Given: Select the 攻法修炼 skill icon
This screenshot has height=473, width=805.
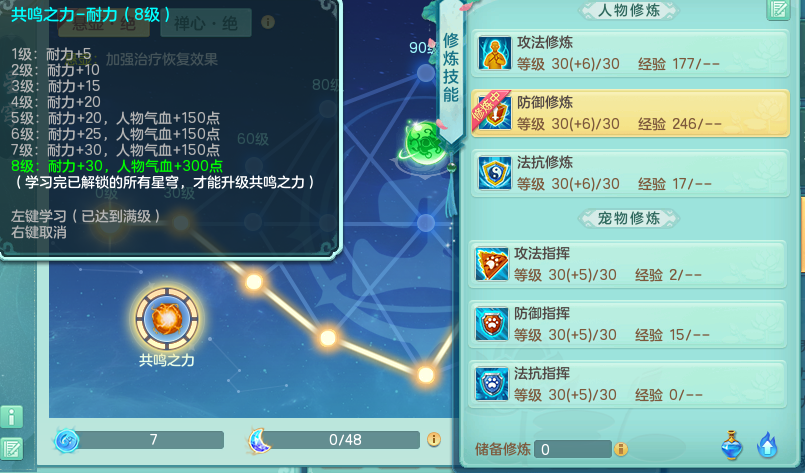Looking at the screenshot, I should [x=495, y=53].
